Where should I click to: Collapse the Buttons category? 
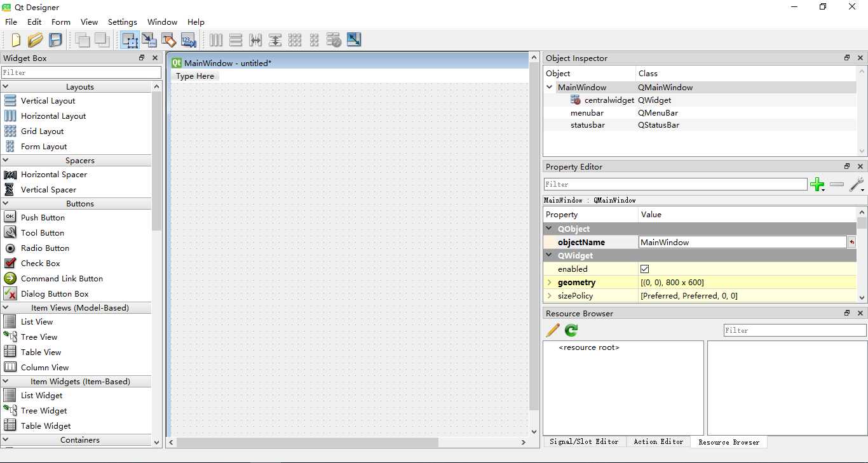(6, 203)
